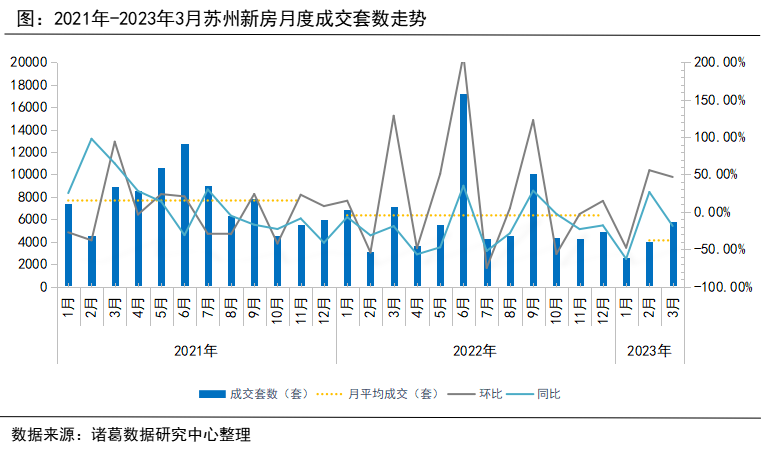Click the 10月 label under 2021年
This screenshot has width=761, height=455.
[278, 310]
